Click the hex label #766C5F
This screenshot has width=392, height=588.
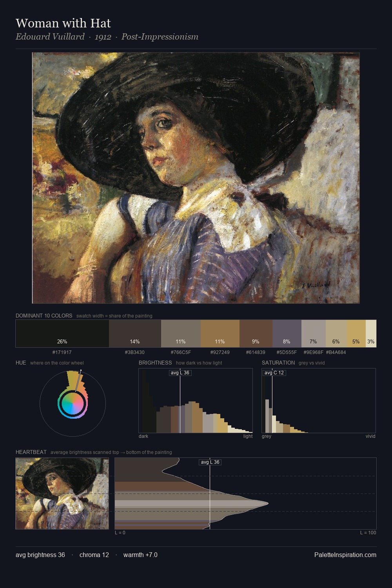point(181,352)
